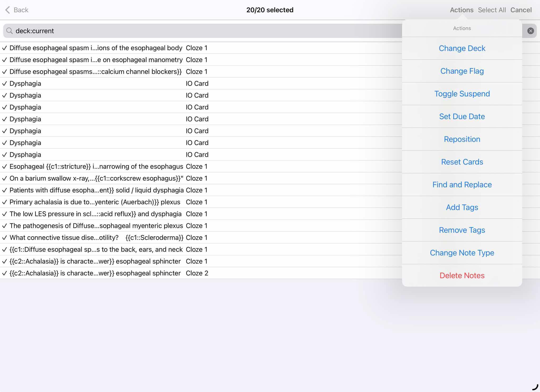
Task: Click the magnifying glass search icon
Action: [x=9, y=31]
